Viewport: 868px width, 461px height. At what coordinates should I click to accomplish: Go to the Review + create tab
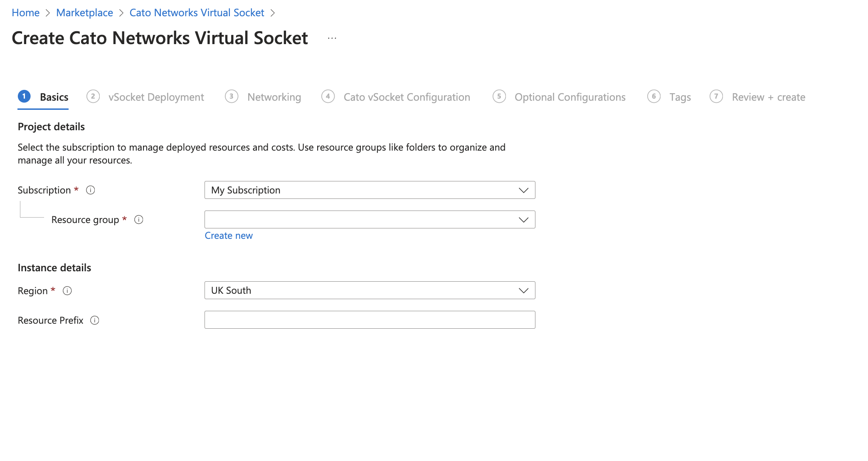click(x=768, y=97)
